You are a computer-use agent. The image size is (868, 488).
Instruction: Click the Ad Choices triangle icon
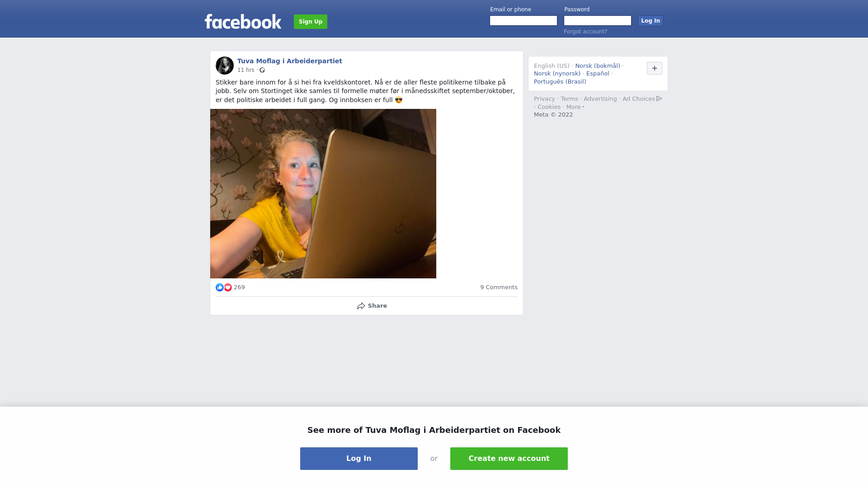point(659,99)
